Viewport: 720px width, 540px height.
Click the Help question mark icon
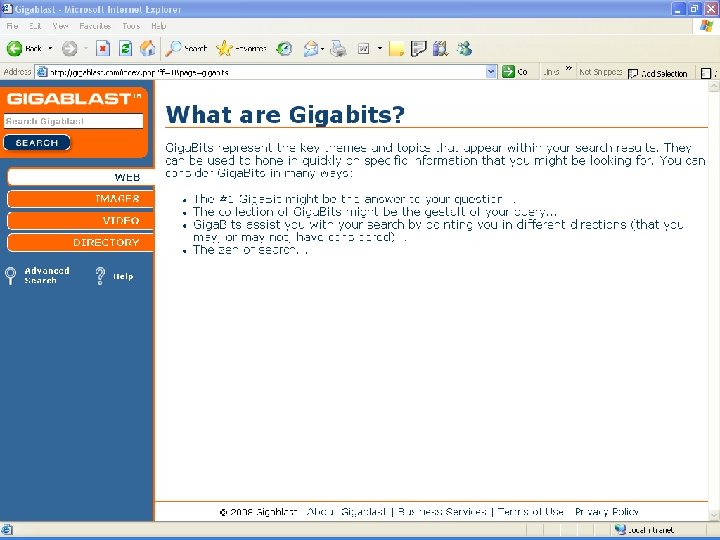100,276
